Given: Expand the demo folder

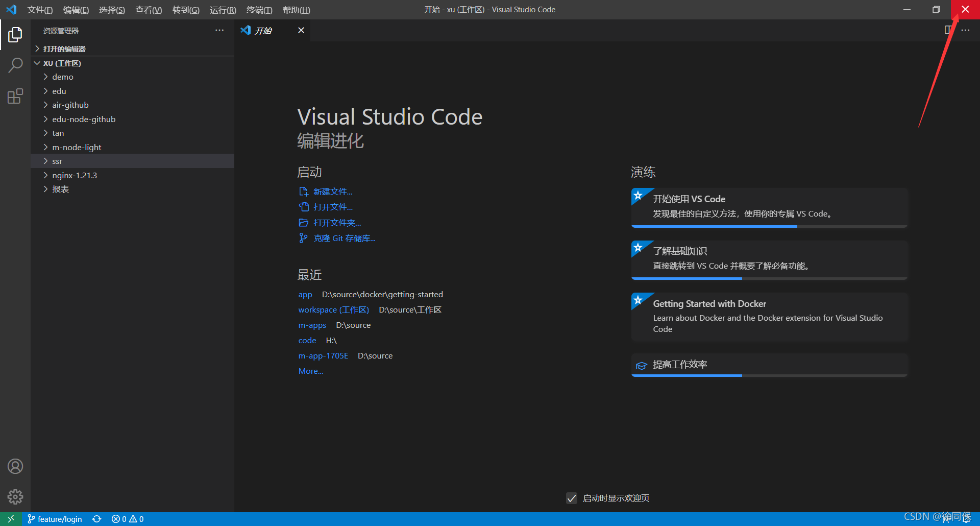Looking at the screenshot, I should [133, 77].
